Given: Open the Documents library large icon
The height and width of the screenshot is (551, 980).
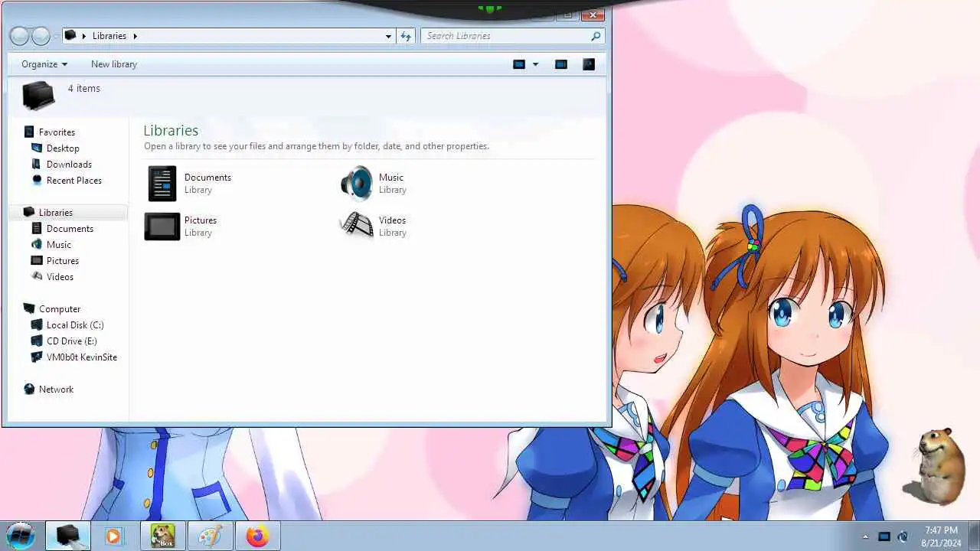Looking at the screenshot, I should point(162,184).
